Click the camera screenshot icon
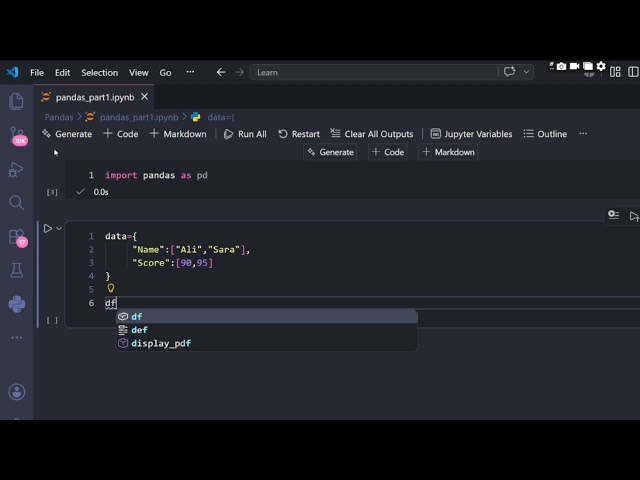This screenshot has width=640, height=480. 561,66
